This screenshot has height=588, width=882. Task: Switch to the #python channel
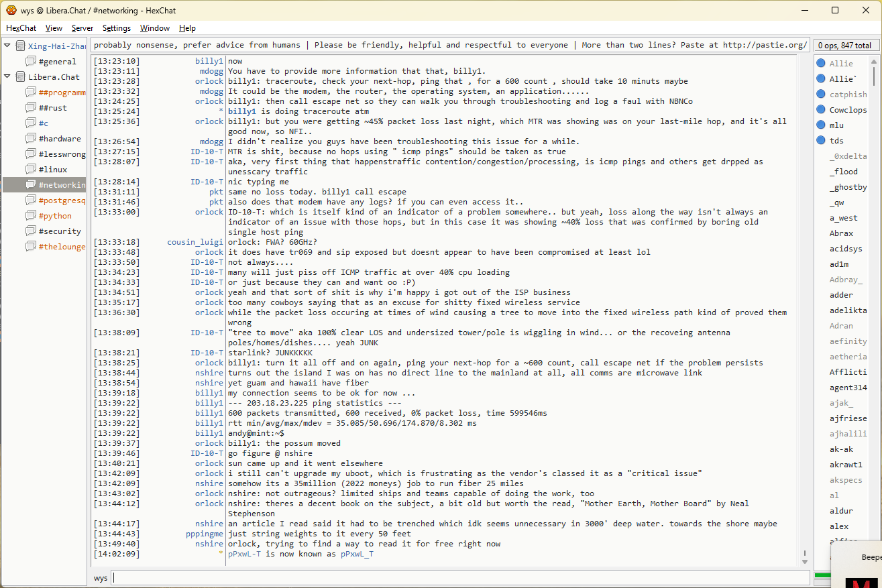pyautogui.click(x=55, y=216)
